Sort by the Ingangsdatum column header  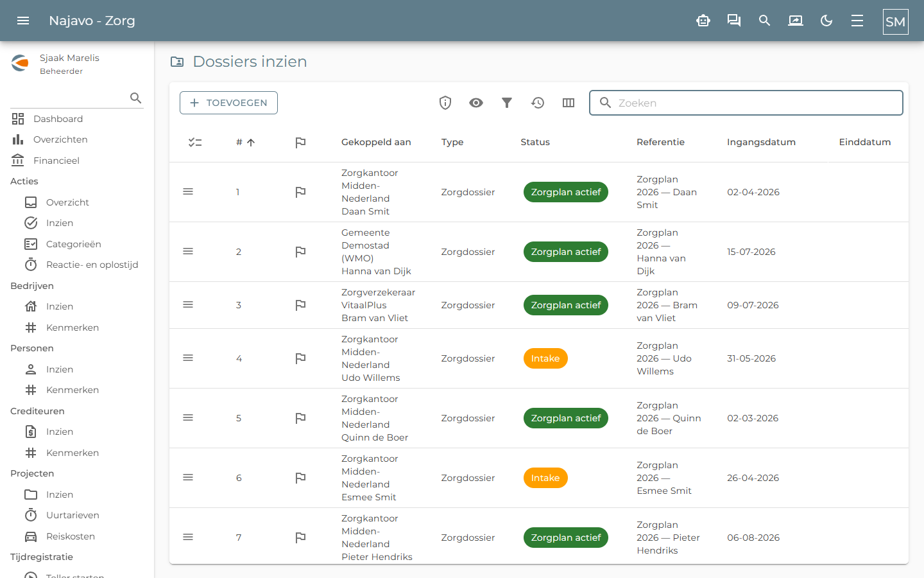coord(761,142)
